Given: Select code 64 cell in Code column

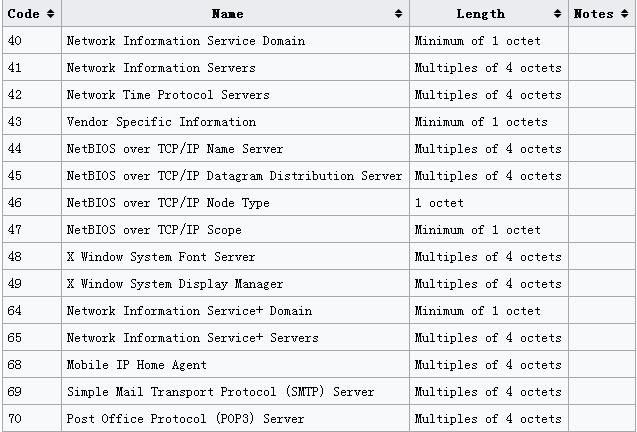Looking at the screenshot, I should point(14,311).
